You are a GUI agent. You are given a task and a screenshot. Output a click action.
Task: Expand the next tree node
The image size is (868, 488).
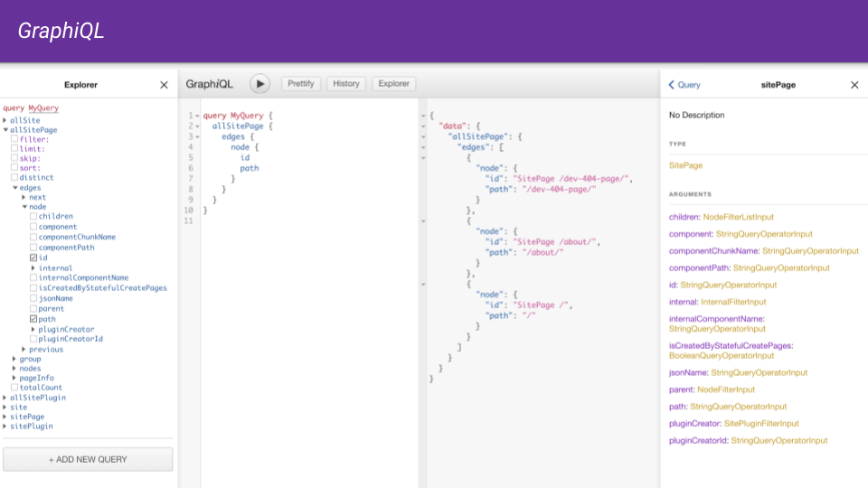click(24, 197)
